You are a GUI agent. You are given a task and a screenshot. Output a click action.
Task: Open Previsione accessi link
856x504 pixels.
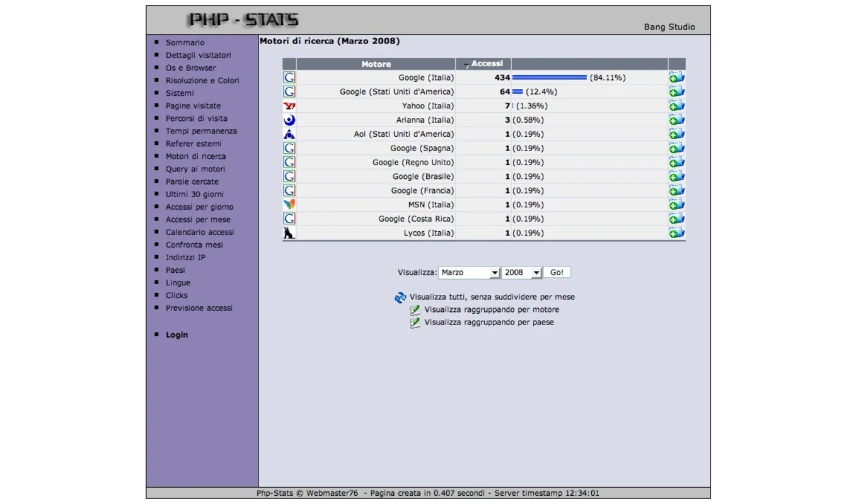pyautogui.click(x=199, y=308)
